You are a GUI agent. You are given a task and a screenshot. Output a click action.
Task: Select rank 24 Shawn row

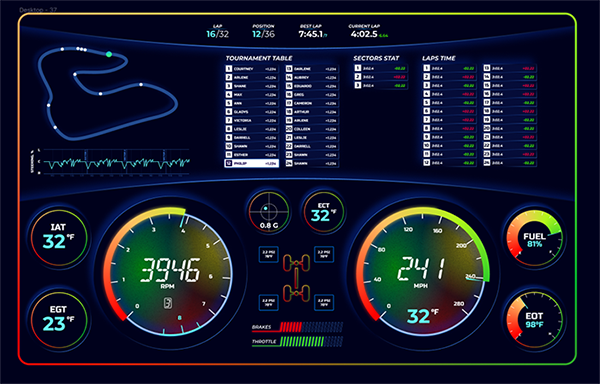pyautogui.click(x=312, y=163)
